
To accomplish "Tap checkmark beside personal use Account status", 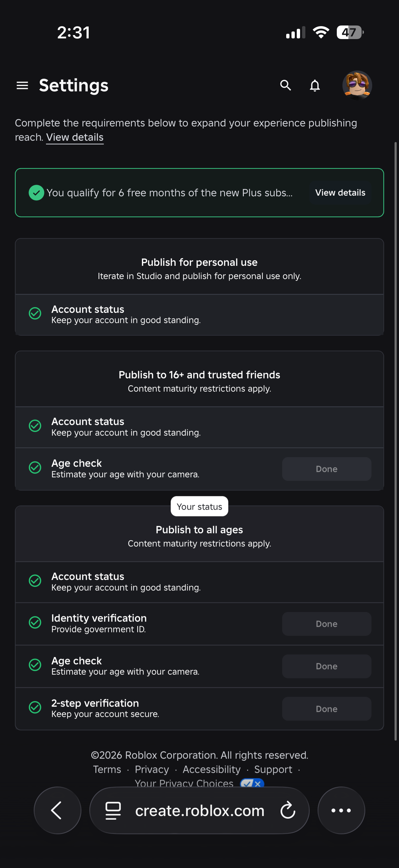I will 35,313.
